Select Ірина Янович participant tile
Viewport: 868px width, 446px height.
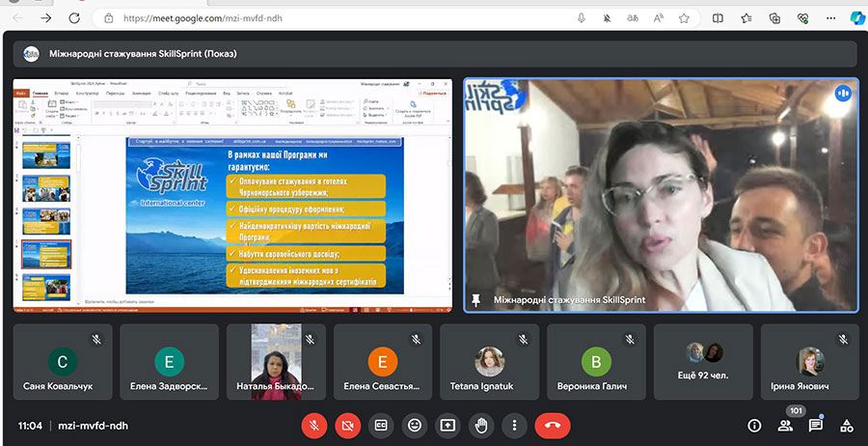tap(810, 362)
